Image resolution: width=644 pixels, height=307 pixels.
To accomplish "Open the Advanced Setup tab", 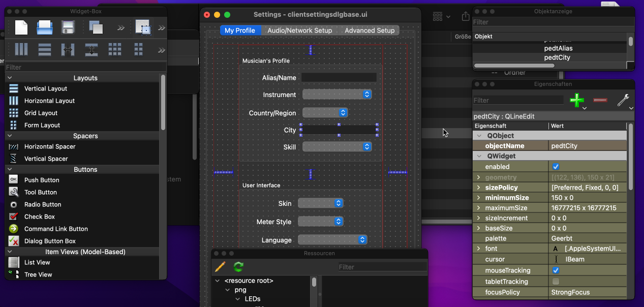I will (x=370, y=30).
